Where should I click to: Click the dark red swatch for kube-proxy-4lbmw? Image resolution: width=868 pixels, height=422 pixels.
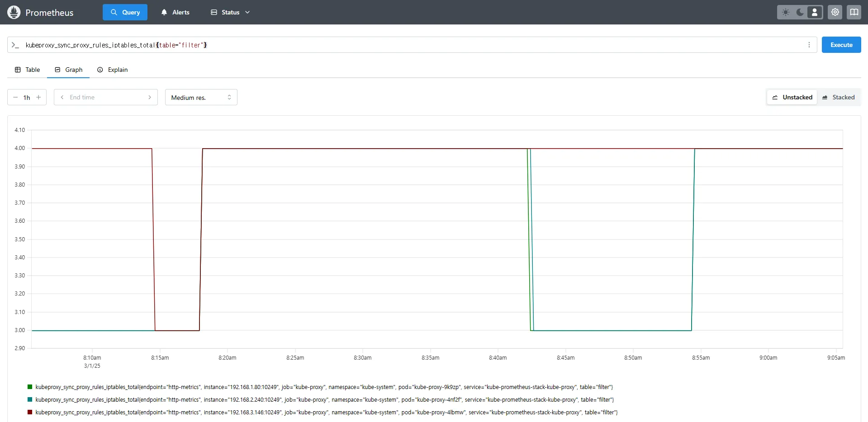(30, 412)
